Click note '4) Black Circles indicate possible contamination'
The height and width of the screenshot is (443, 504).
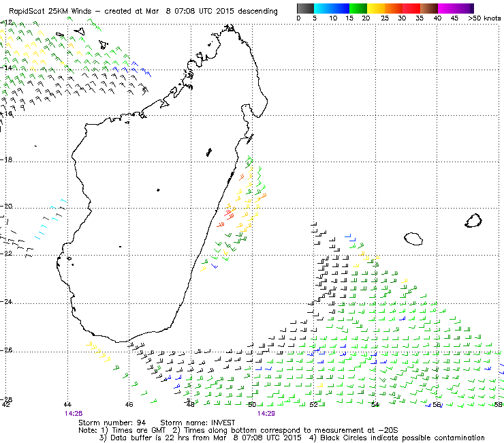397,438
